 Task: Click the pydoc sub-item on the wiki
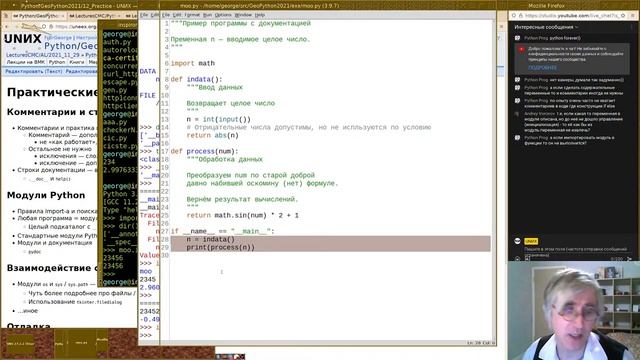pos(34,252)
